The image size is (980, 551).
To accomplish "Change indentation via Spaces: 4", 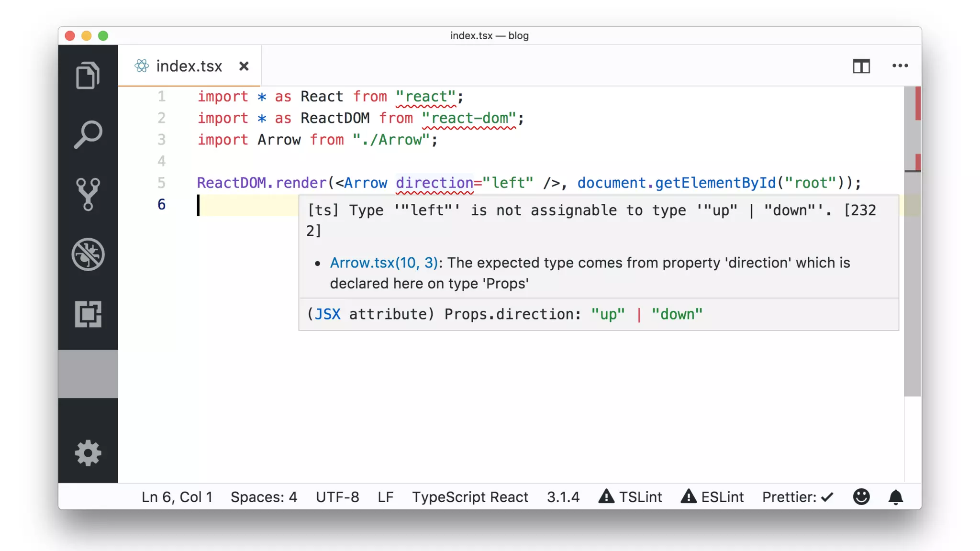I will pos(264,497).
